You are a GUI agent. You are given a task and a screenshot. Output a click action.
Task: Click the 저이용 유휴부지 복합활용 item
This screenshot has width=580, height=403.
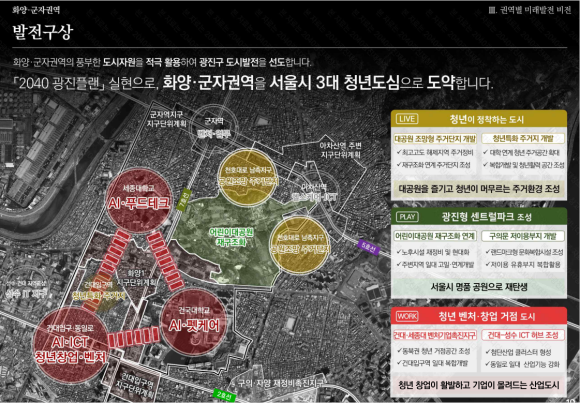522,264
